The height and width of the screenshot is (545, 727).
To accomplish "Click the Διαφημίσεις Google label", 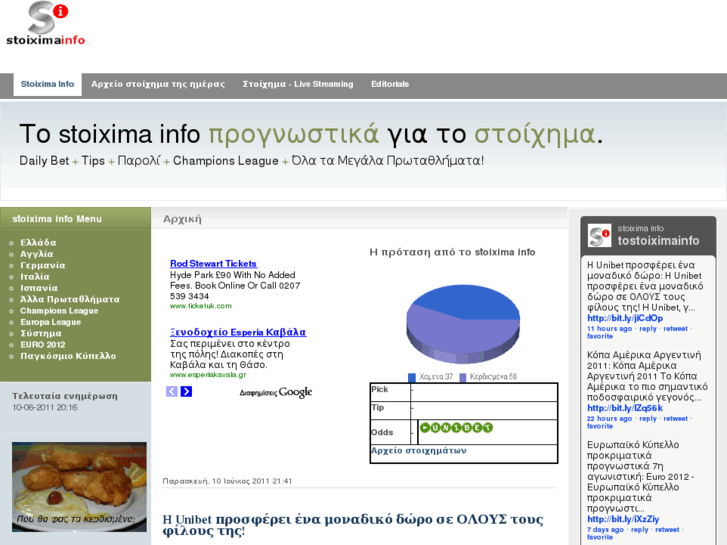I will 276,392.
